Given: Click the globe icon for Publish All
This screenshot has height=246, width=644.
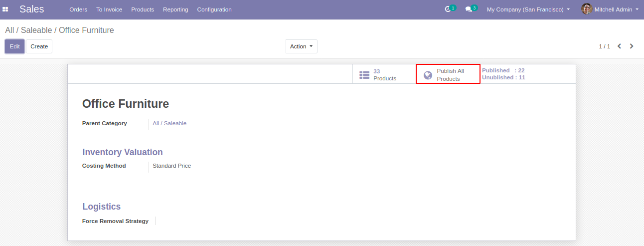Looking at the screenshot, I should coord(428,75).
